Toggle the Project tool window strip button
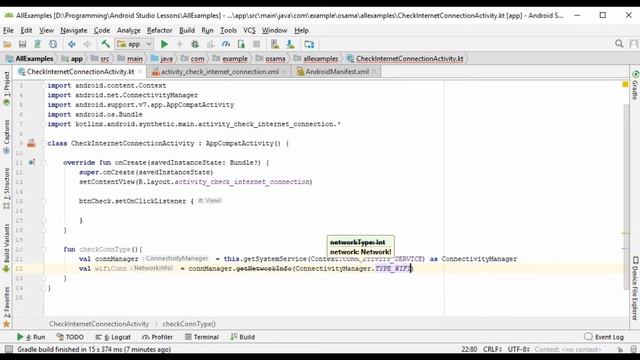This screenshot has height=360, width=640. tap(6, 89)
